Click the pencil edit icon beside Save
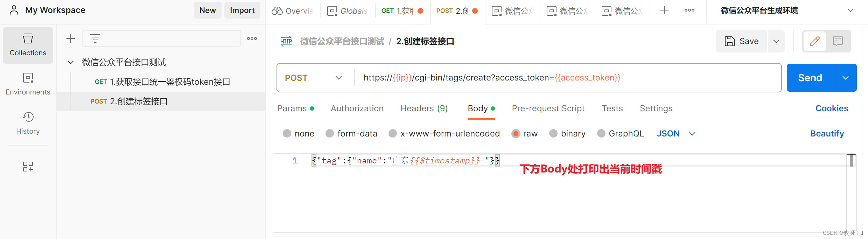 point(814,41)
